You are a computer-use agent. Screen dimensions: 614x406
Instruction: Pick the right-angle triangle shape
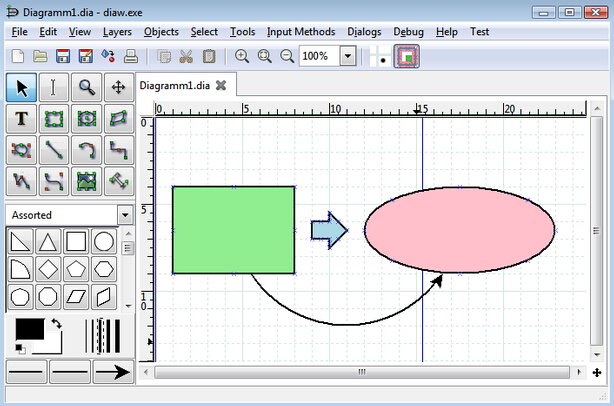pyautogui.click(x=20, y=242)
